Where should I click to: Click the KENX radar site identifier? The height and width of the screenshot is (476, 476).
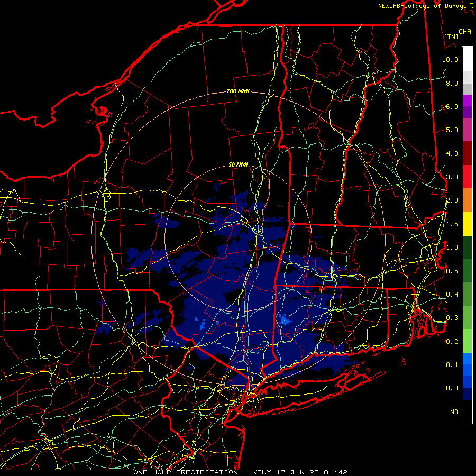(263, 472)
